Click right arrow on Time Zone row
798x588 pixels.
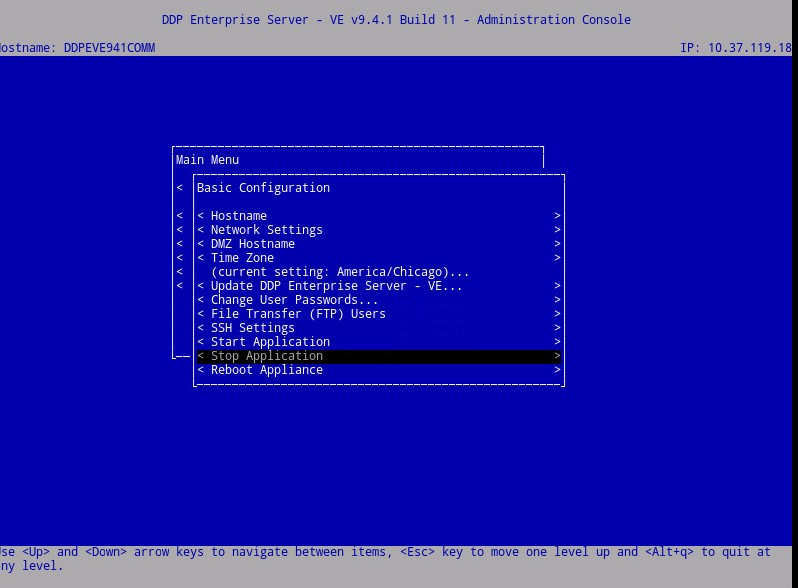tap(557, 258)
